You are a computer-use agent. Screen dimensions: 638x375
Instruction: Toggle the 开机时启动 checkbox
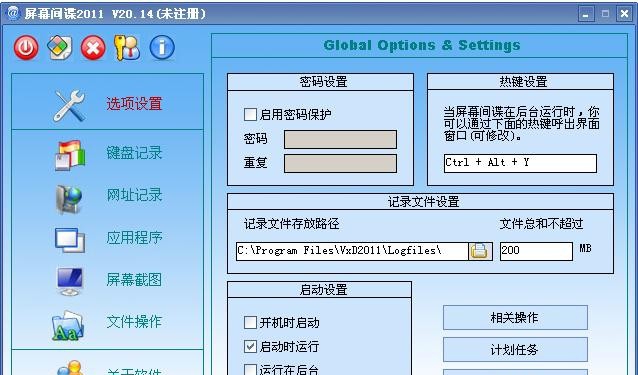pos(250,323)
